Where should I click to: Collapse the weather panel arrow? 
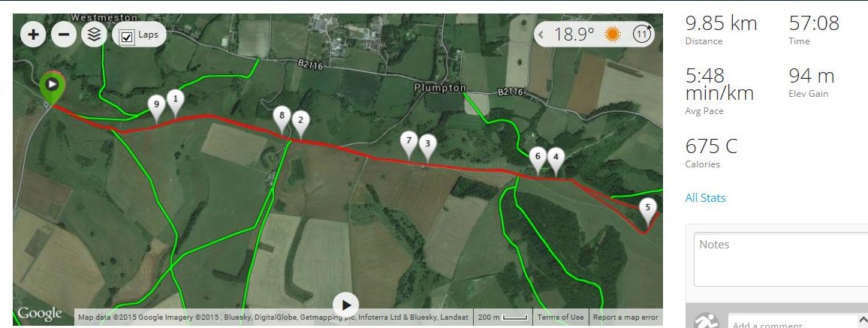click(x=541, y=35)
